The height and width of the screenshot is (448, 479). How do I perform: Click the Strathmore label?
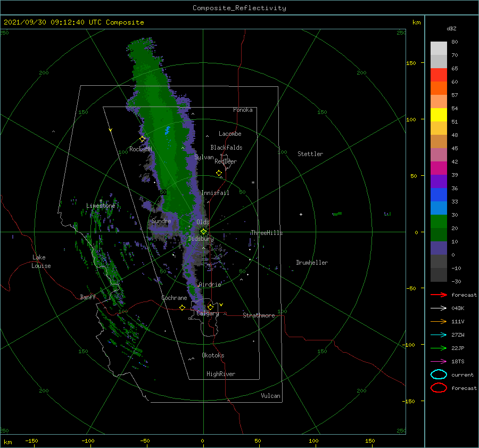tap(259, 315)
